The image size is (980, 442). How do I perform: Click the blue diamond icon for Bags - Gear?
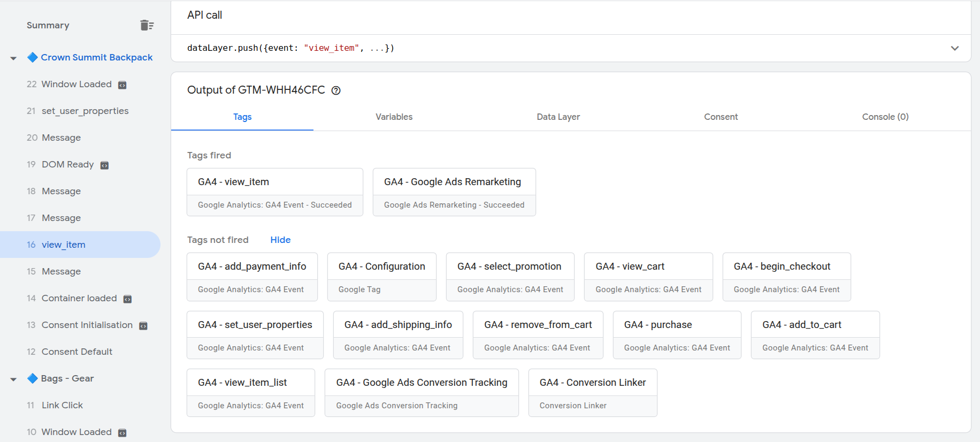33,378
